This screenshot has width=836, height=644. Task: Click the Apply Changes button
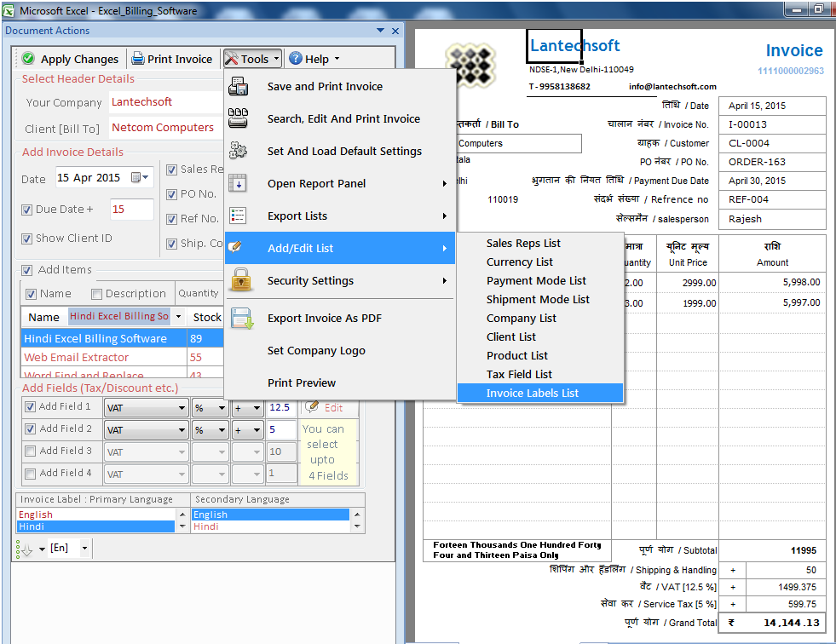click(x=71, y=59)
